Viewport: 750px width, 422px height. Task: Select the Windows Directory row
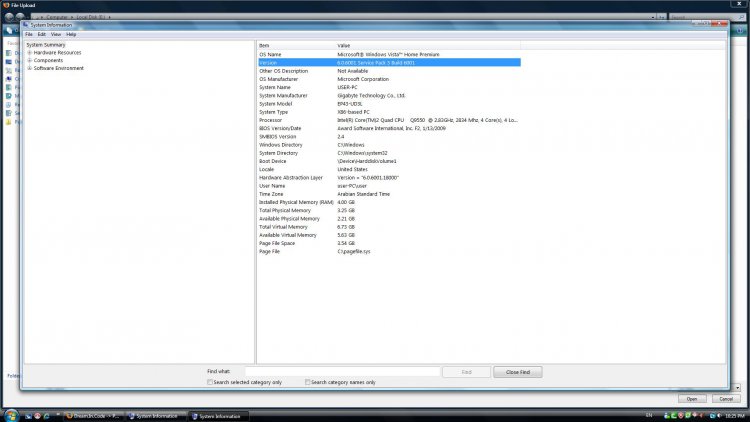pyautogui.click(x=389, y=144)
